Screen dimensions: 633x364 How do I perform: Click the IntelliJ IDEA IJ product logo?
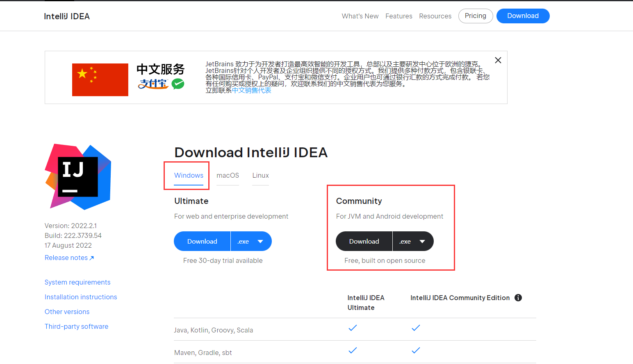[x=78, y=176]
